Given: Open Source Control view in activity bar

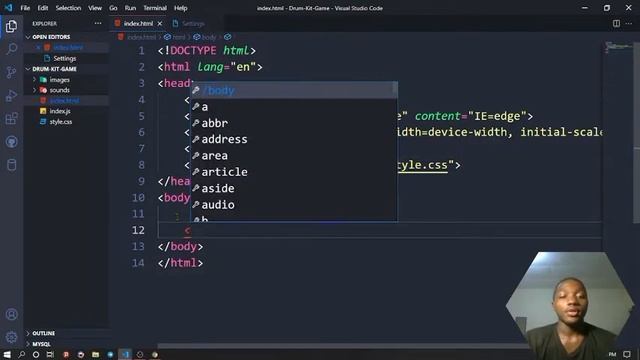Looking at the screenshot, I should 11,72.
